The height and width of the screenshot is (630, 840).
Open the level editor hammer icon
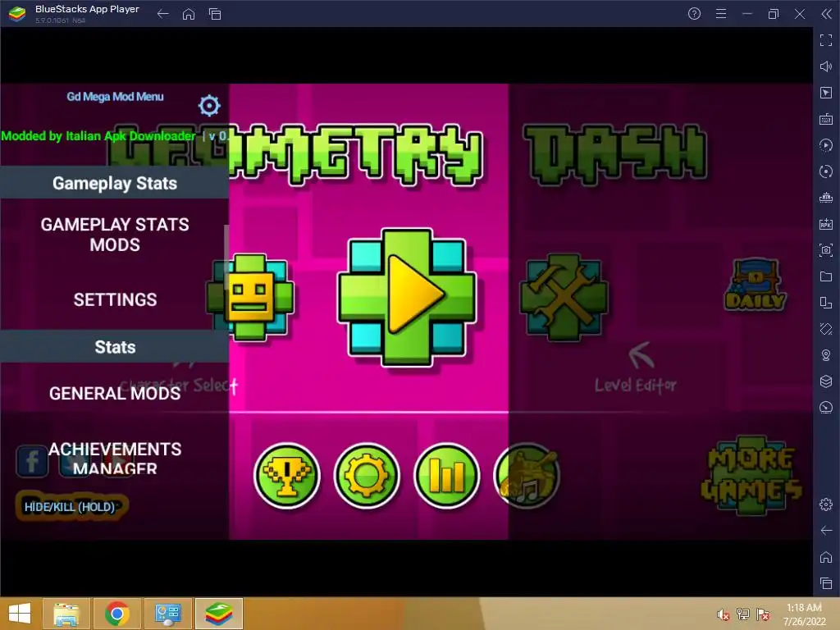(564, 297)
